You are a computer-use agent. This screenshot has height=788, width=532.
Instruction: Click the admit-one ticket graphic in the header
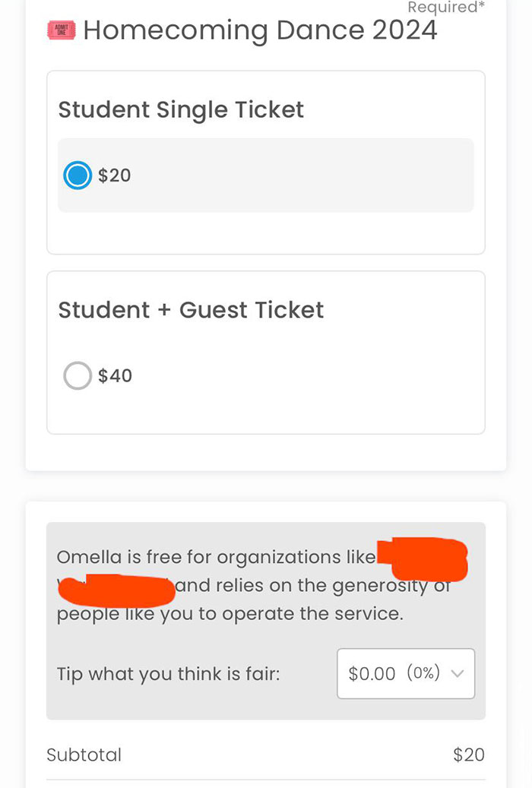[x=63, y=30]
